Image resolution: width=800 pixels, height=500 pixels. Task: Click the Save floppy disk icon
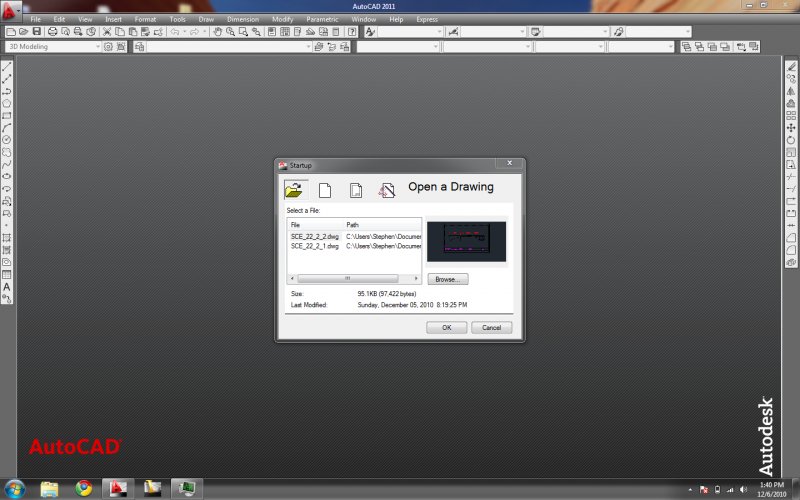36,32
